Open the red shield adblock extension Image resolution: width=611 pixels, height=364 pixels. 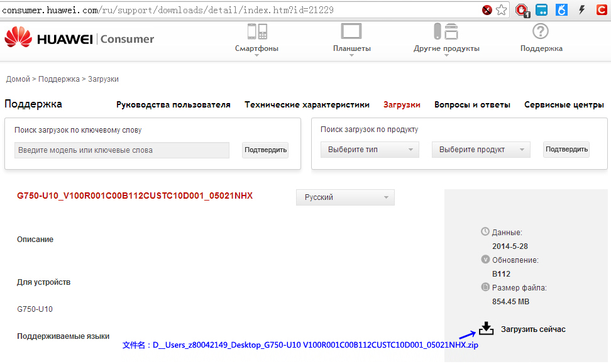point(522,11)
